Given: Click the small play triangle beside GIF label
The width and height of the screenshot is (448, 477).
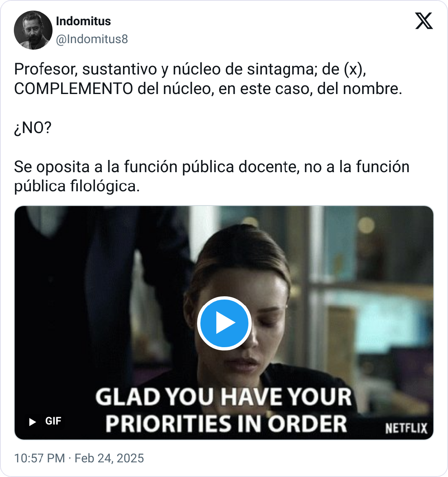Looking at the screenshot, I should click(32, 422).
